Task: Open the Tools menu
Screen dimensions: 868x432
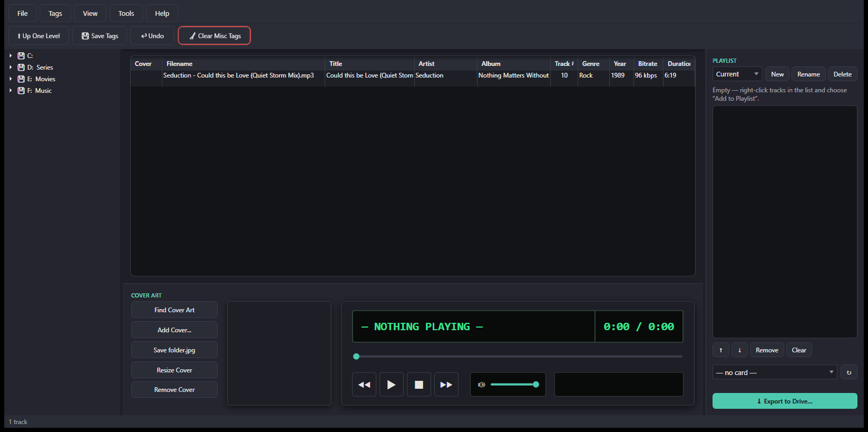Action: pyautogui.click(x=126, y=13)
